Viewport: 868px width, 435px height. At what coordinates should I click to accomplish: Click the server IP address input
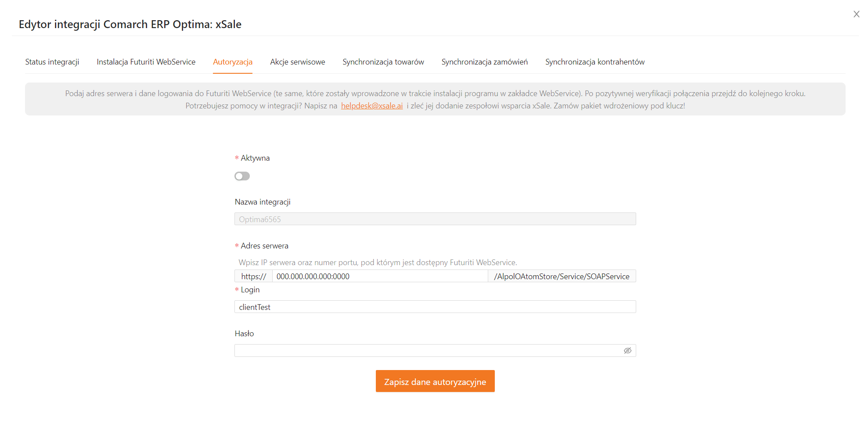pos(379,276)
